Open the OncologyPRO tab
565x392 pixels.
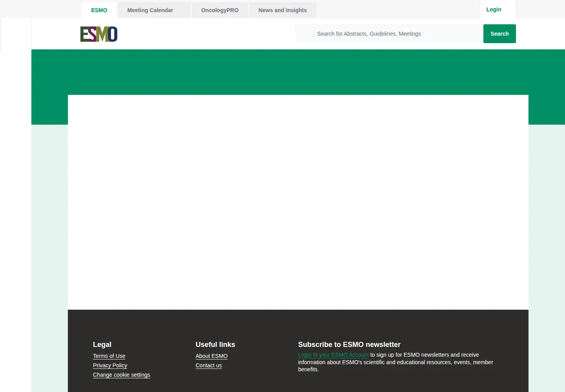point(220,10)
